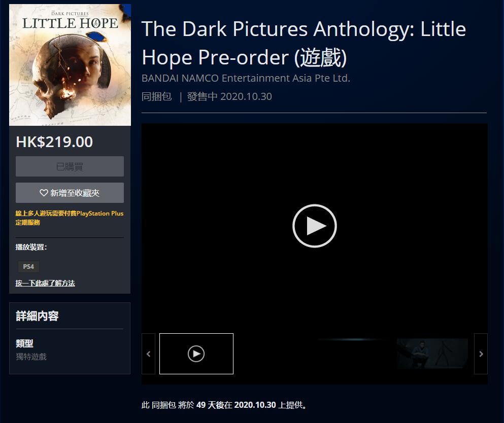504x423 pixels.
Task: Click the 獨特遊戲 genre entry
Action: (31, 357)
